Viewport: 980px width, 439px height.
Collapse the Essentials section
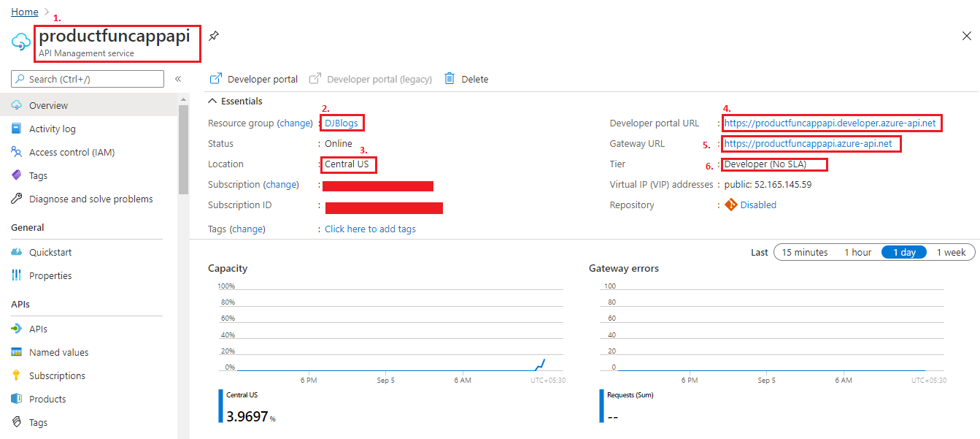click(213, 101)
